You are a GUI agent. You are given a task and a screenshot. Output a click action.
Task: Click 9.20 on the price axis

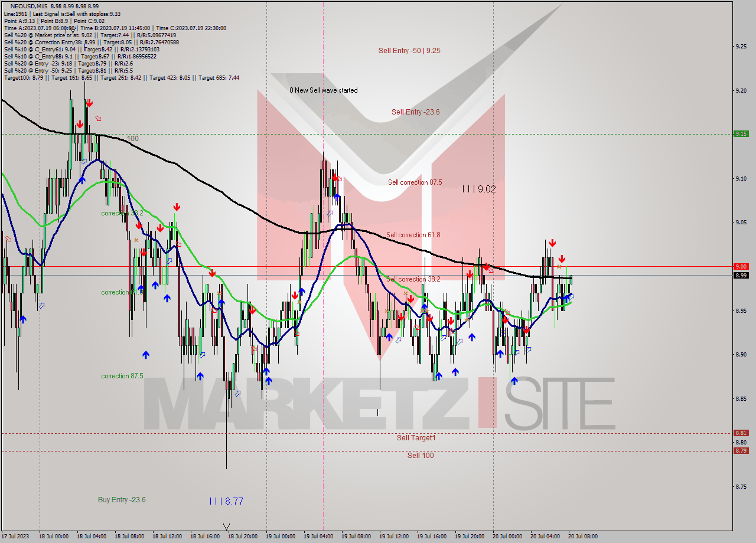(x=741, y=90)
